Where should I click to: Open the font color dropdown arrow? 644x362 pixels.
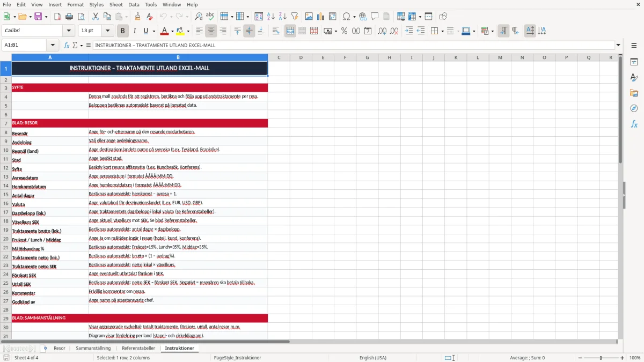[172, 31]
